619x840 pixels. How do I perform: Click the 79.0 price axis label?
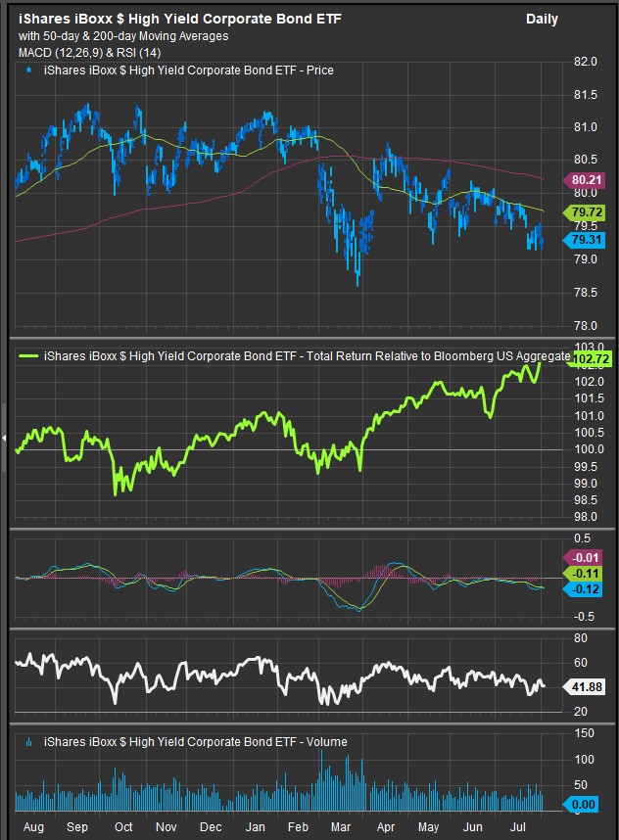tap(586, 259)
